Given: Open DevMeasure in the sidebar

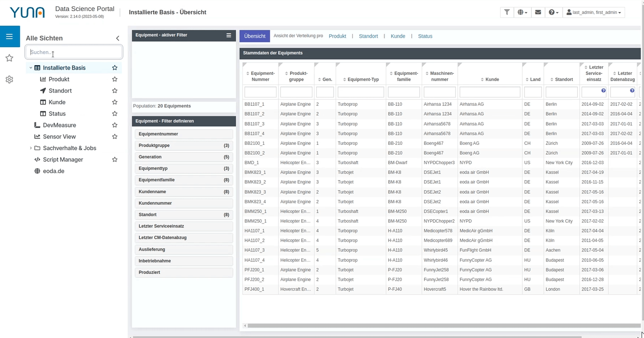Looking at the screenshot, I should pyautogui.click(x=59, y=125).
